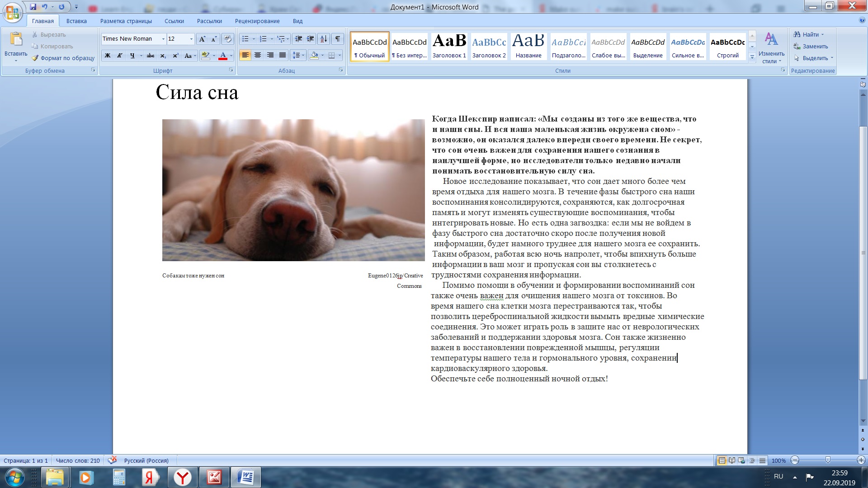The width and height of the screenshot is (868, 488).
Task: Click the Decrease Indent icon
Action: [x=298, y=39]
